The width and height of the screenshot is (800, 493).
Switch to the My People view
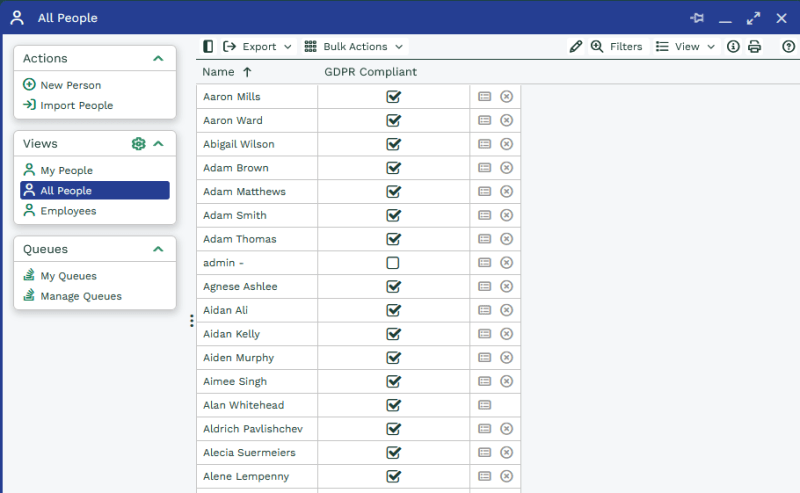click(x=66, y=171)
